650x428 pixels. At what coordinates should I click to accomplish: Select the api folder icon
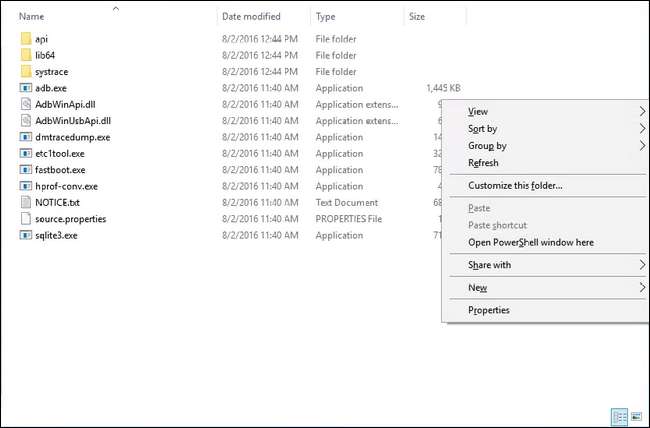pos(26,39)
